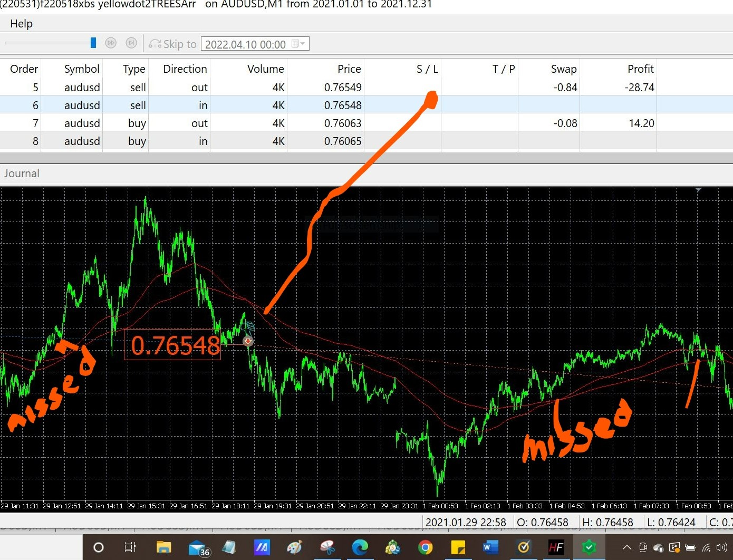The height and width of the screenshot is (560, 733).
Task: Click the Skip to button
Action: (173, 44)
